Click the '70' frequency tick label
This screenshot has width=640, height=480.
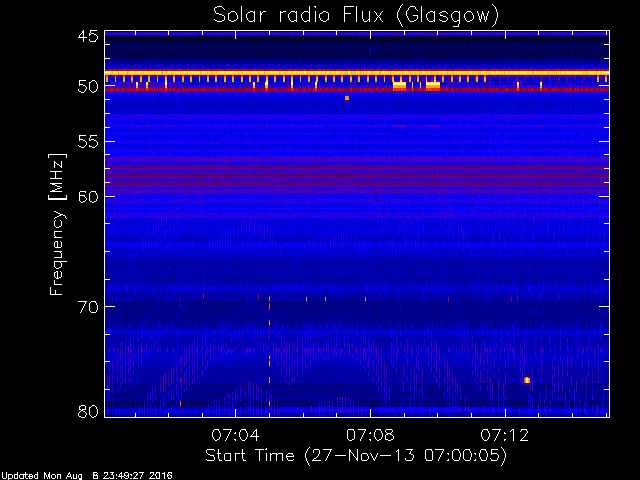coord(88,307)
